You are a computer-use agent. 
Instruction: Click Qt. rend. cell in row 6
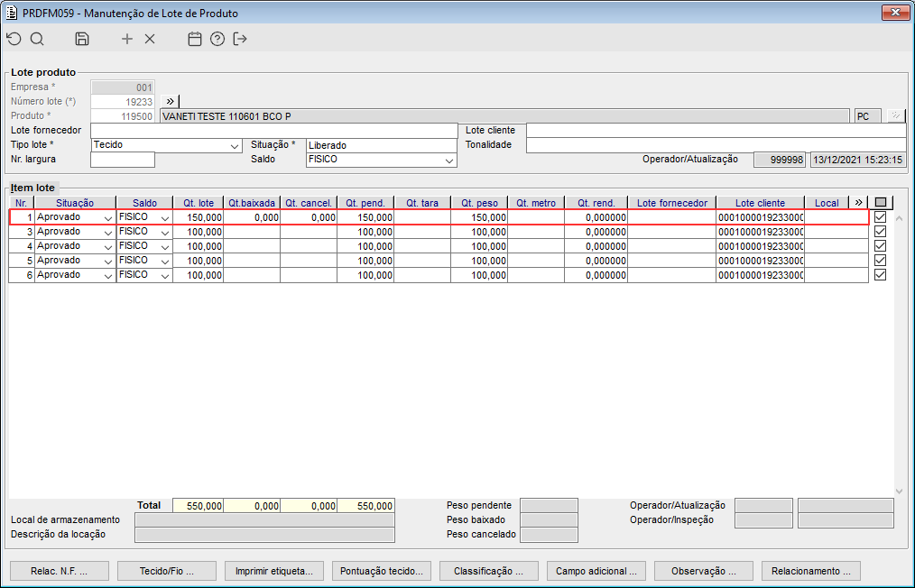tap(596, 275)
